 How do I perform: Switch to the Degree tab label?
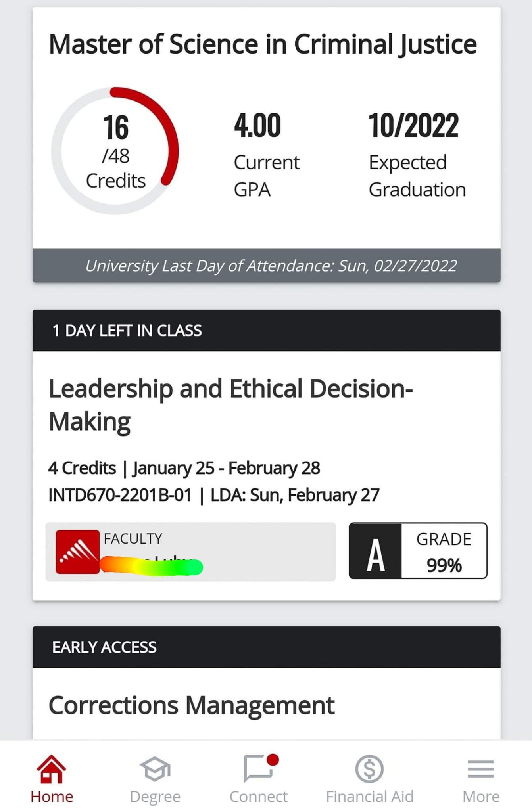[x=155, y=797]
